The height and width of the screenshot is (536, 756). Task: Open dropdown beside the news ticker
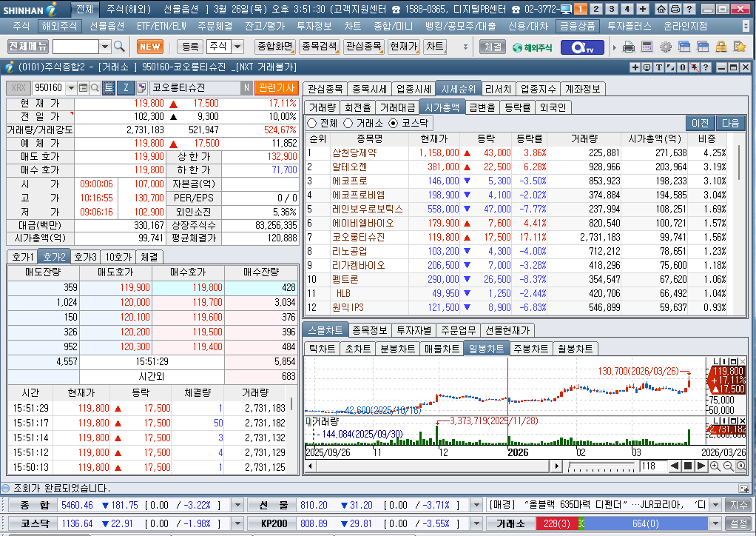pyautogui.click(x=716, y=505)
